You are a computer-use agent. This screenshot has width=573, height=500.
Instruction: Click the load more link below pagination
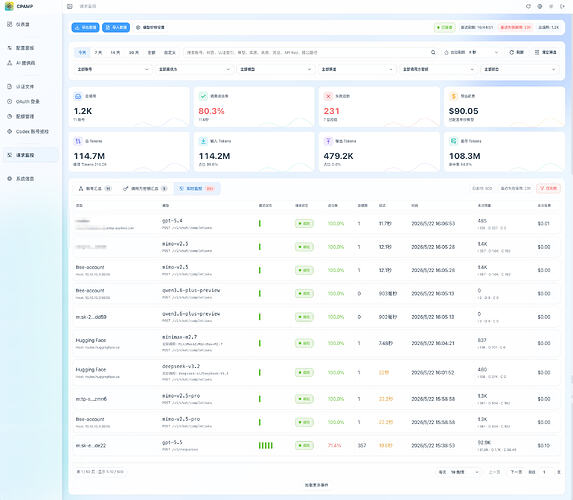pos(316,485)
